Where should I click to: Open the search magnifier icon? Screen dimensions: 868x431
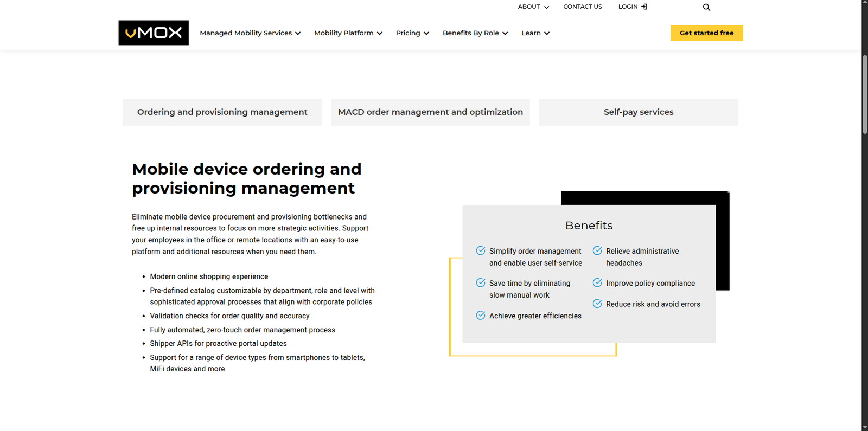pyautogui.click(x=706, y=7)
